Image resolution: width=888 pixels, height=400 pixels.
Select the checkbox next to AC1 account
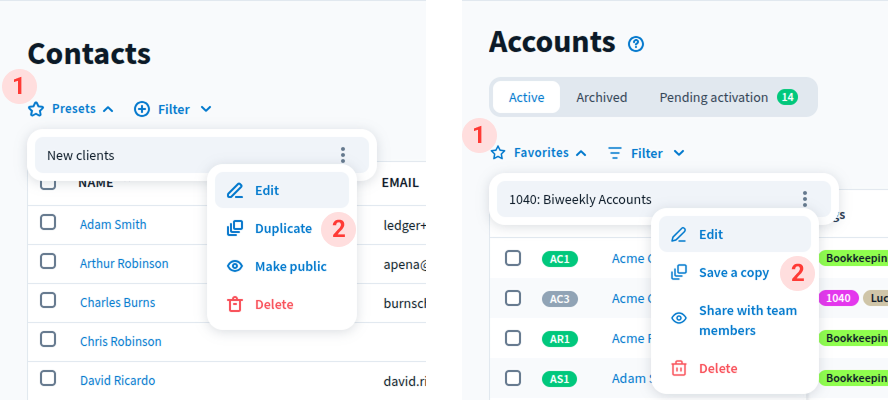pyautogui.click(x=513, y=258)
